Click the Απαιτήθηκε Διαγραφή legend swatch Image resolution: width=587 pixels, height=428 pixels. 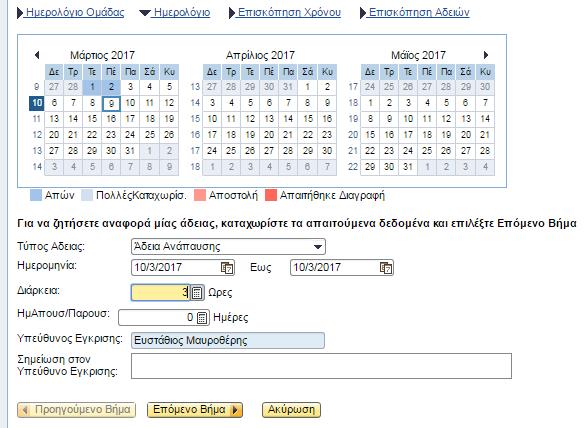click(271, 195)
